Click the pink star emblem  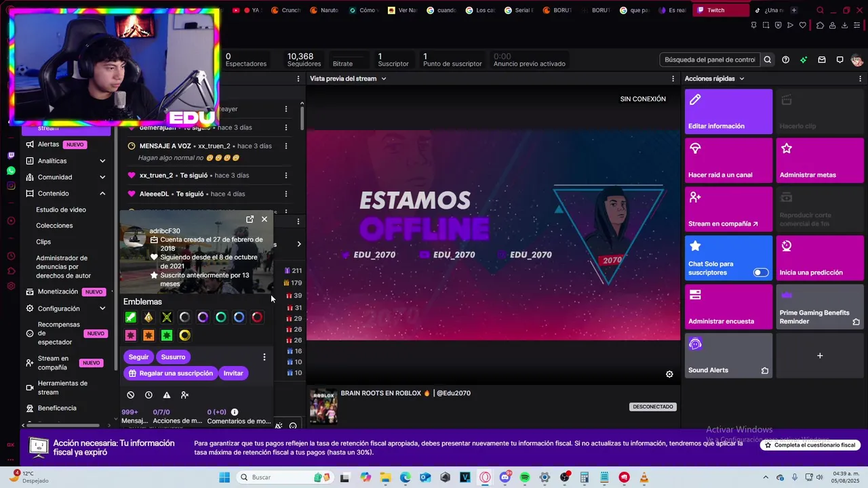tap(131, 335)
